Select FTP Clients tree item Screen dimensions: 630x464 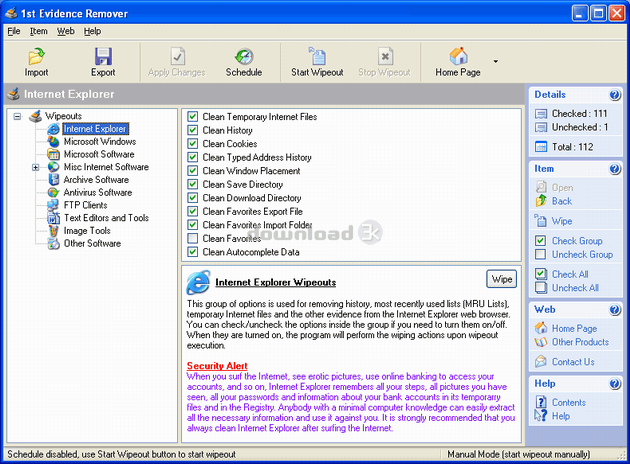click(86, 205)
